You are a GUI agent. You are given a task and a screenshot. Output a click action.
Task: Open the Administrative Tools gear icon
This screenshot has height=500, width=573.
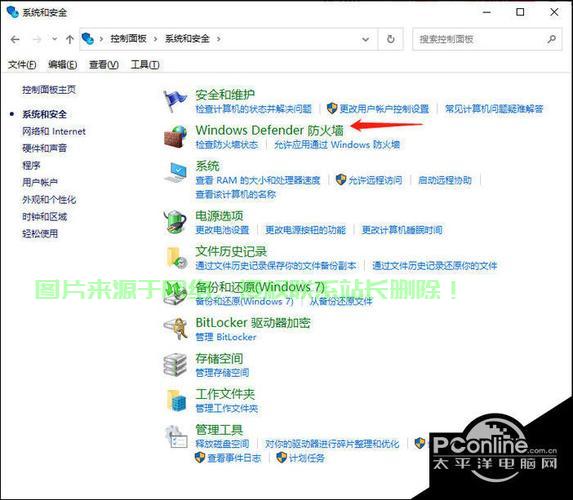[176, 436]
